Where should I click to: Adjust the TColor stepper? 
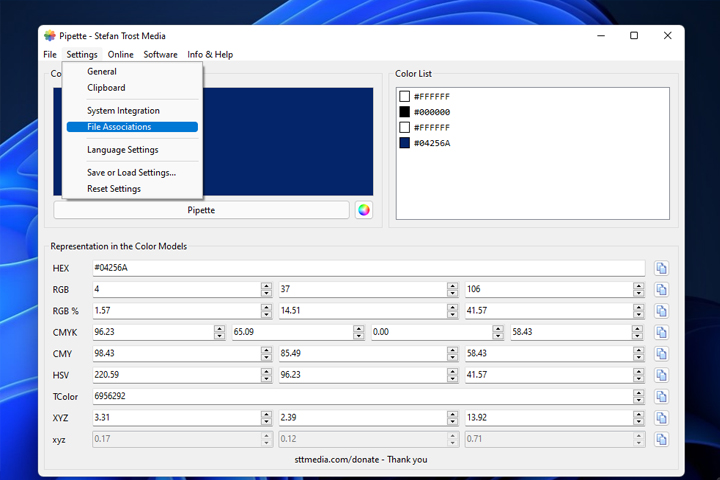tap(639, 396)
